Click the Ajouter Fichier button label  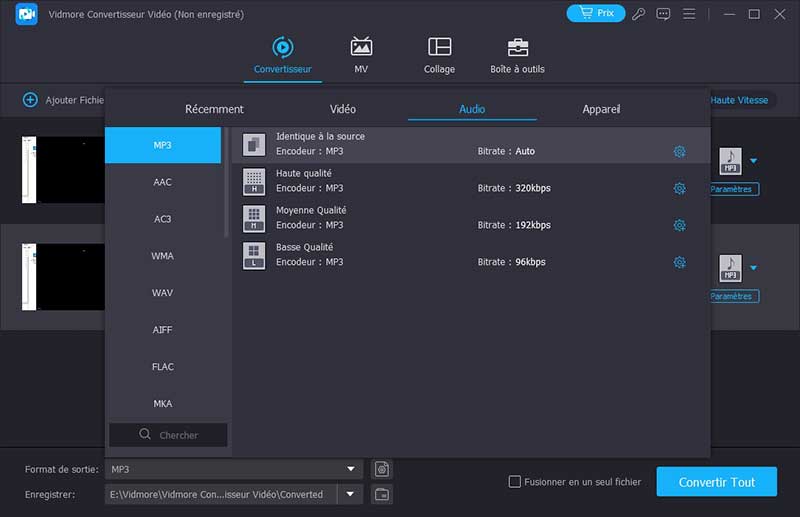click(x=74, y=100)
